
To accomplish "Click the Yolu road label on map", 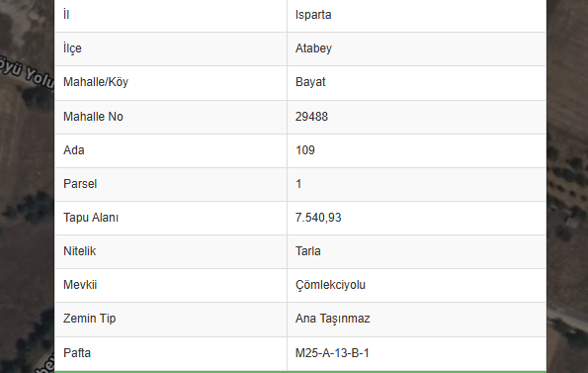I will (x=39, y=78).
